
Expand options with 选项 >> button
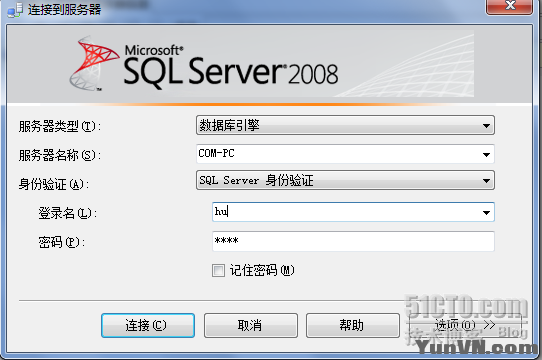[465, 325]
